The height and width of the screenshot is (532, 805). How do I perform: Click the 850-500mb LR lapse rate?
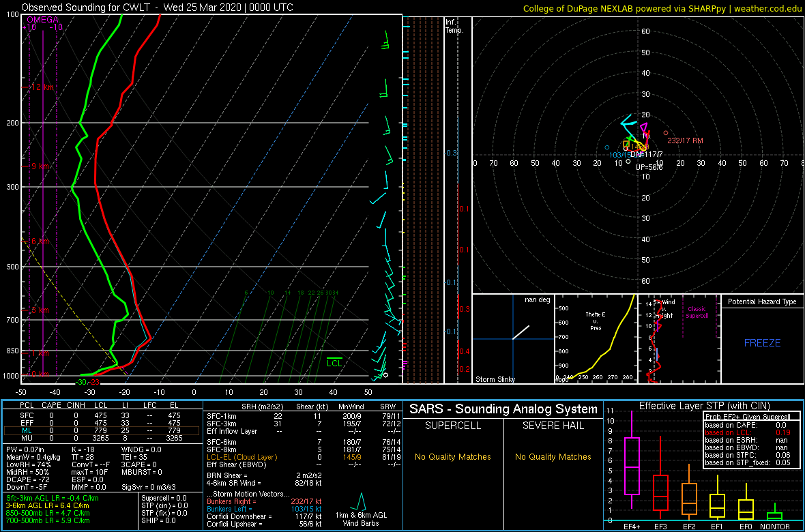[x=48, y=512]
